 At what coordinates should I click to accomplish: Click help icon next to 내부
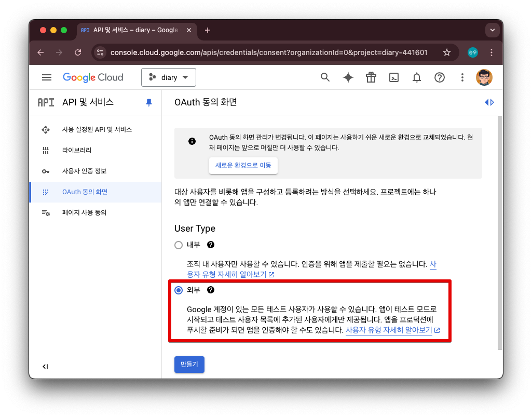(x=211, y=245)
